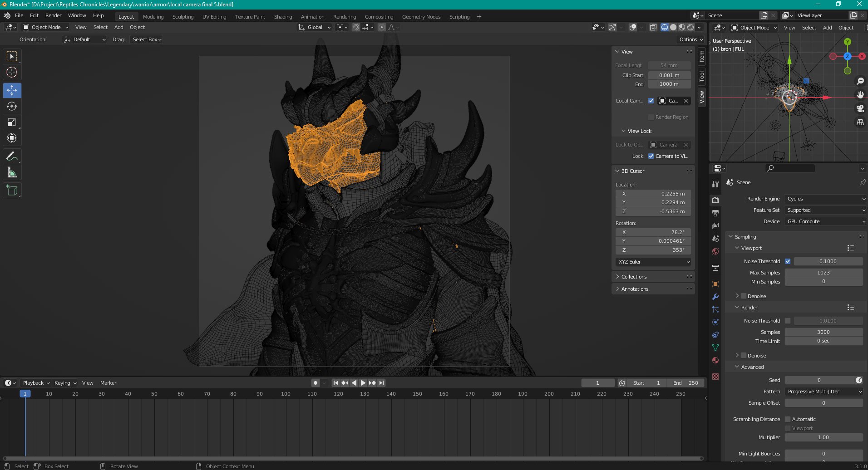The height and width of the screenshot is (470, 868).
Task: Disable Camera to View lock checkbox
Action: tap(651, 156)
